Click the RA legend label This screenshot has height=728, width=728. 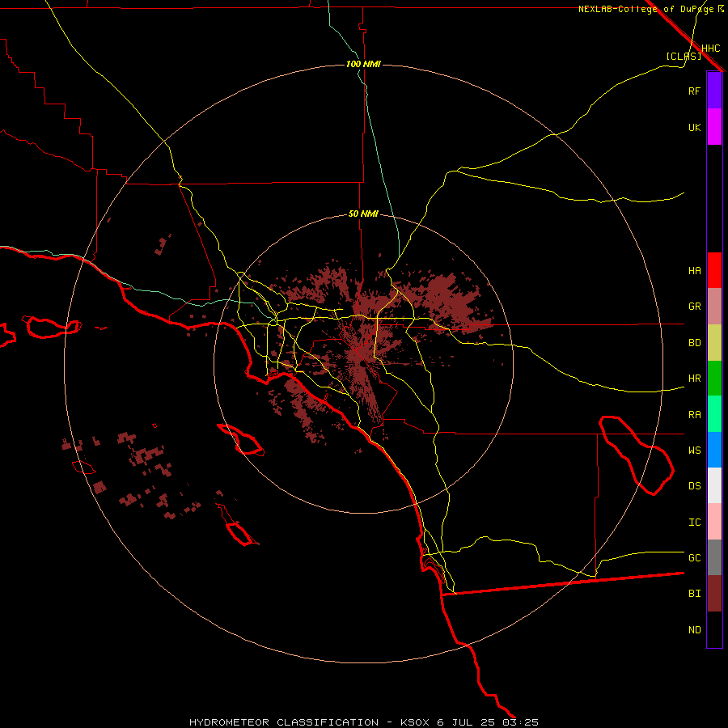(694, 415)
